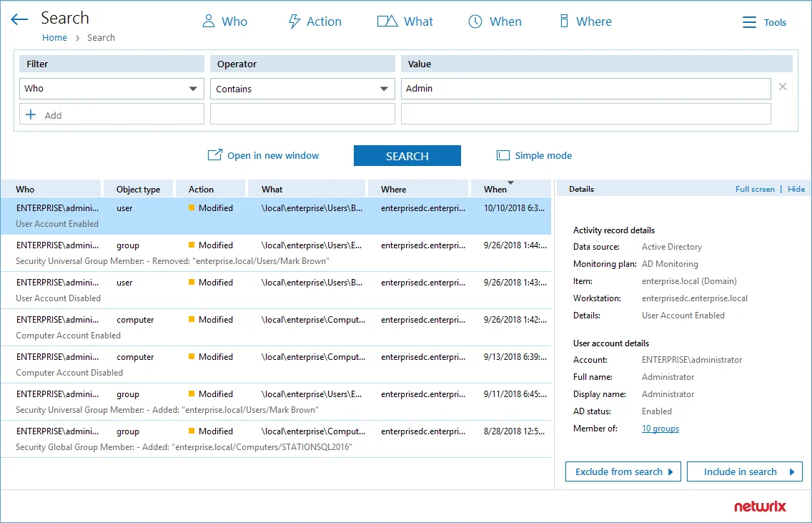The width and height of the screenshot is (812, 523).
Task: Open the Tools hamburger menu icon
Action: 749,22
